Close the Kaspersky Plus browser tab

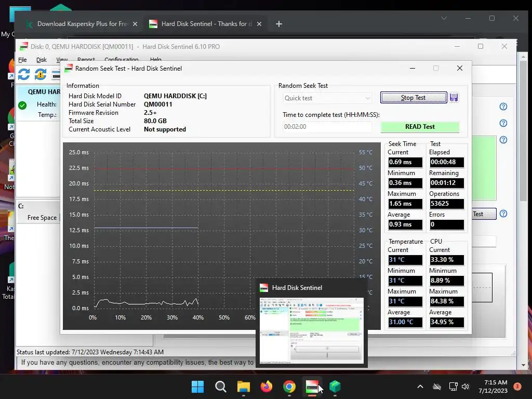(x=135, y=24)
